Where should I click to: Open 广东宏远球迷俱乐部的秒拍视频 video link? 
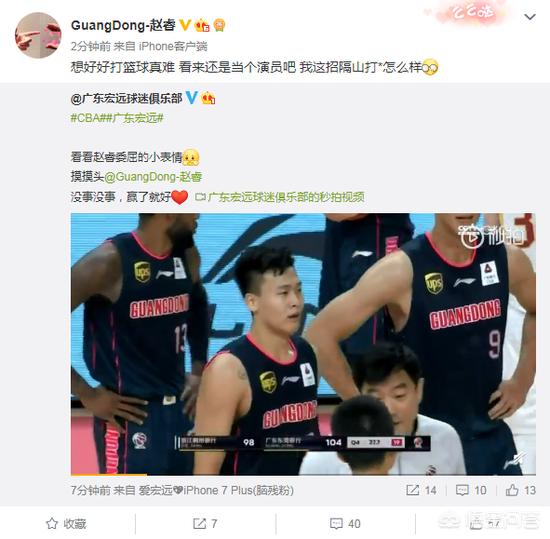tap(280, 197)
